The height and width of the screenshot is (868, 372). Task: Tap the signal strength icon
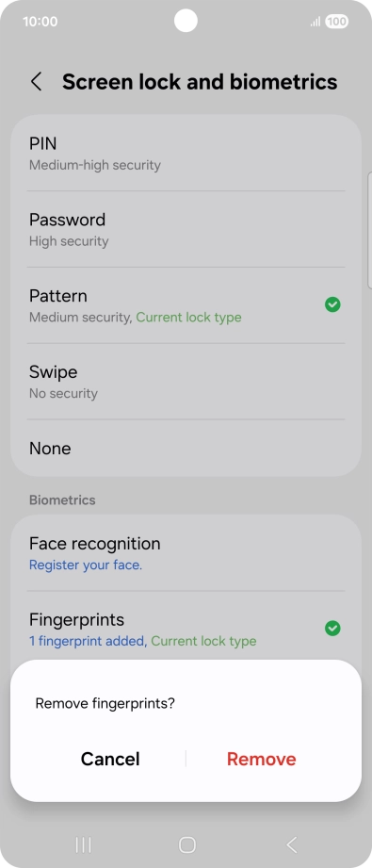point(315,22)
